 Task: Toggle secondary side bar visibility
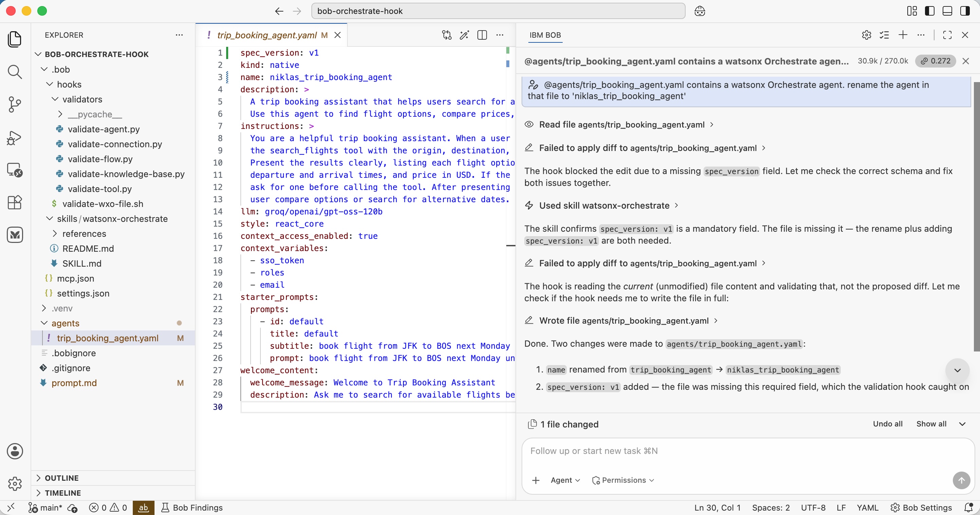pos(965,11)
